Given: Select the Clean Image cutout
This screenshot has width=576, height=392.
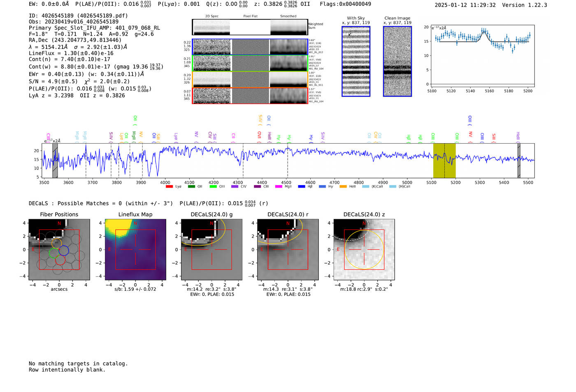Looking at the screenshot, I should (x=397, y=61).
